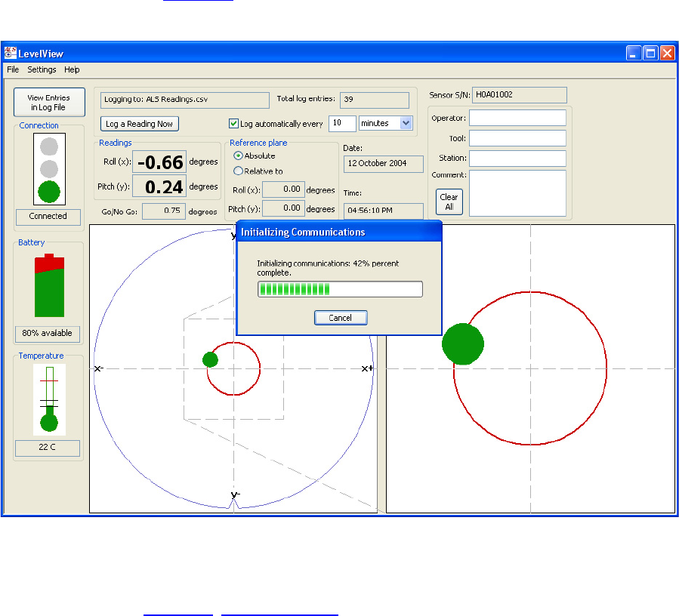Click the middle gray connection light

click(49, 168)
